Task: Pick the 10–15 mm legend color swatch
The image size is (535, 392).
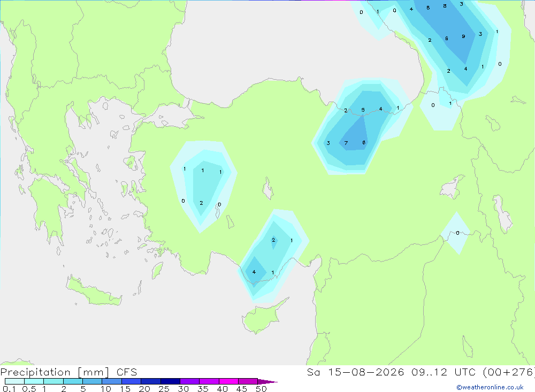Action: pyautogui.click(x=112, y=381)
